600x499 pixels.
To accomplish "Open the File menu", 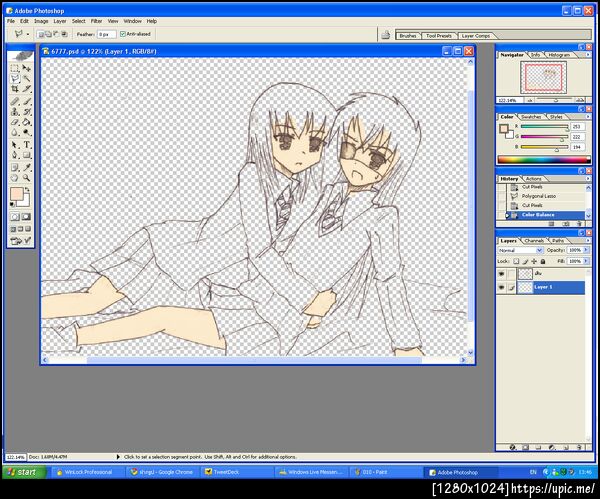I will pyautogui.click(x=11, y=21).
